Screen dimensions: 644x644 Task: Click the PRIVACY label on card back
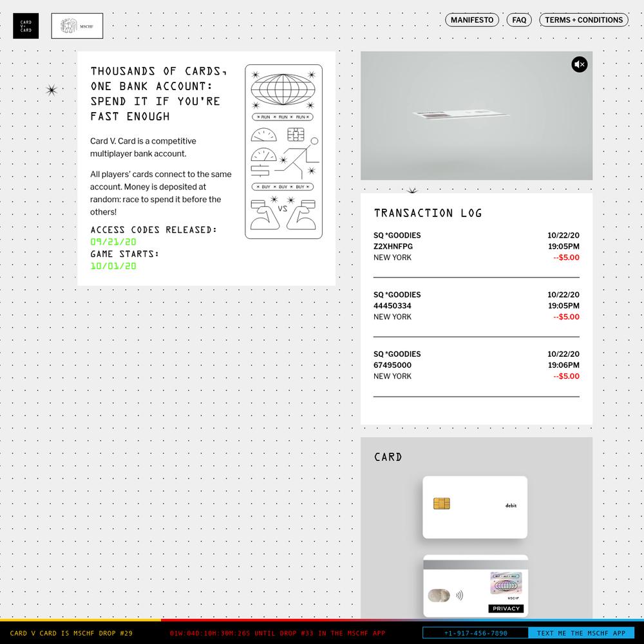(x=506, y=609)
